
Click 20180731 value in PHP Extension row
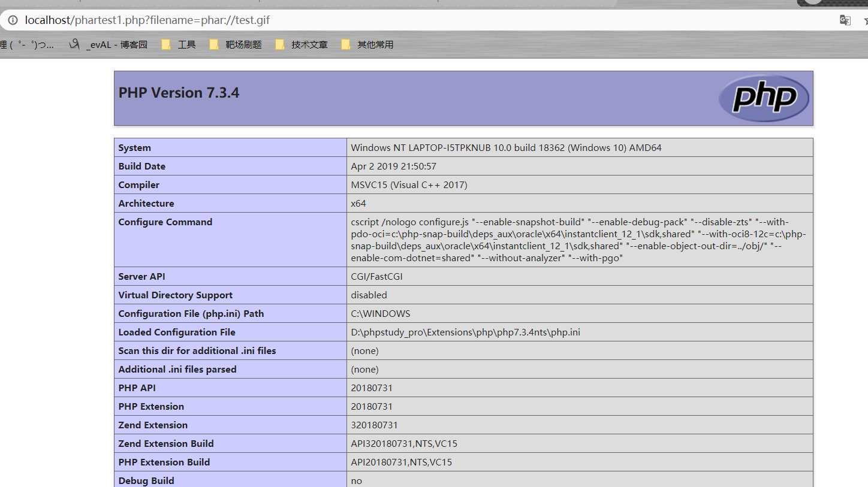pyautogui.click(x=372, y=407)
